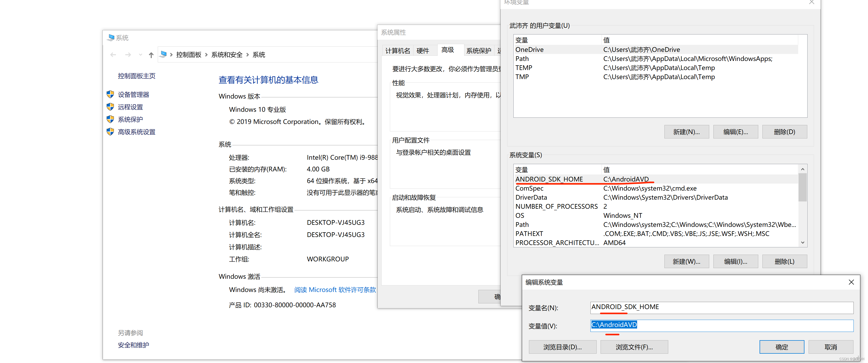Select ComSpec system variable row
868x363 pixels.
pos(656,188)
